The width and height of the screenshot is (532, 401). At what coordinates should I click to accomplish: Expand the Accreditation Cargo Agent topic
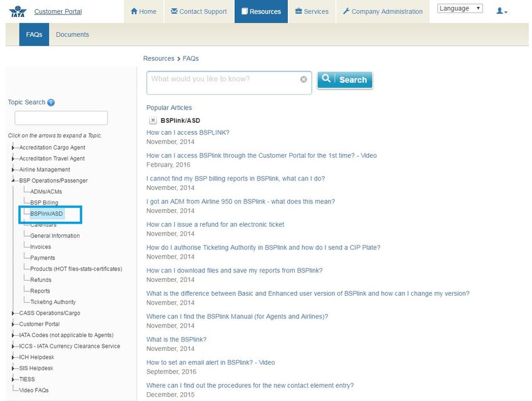click(13, 148)
